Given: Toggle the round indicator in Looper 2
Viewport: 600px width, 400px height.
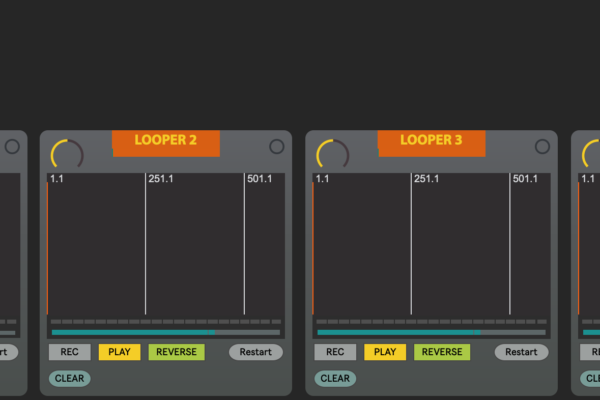Looking at the screenshot, I should click(x=277, y=147).
